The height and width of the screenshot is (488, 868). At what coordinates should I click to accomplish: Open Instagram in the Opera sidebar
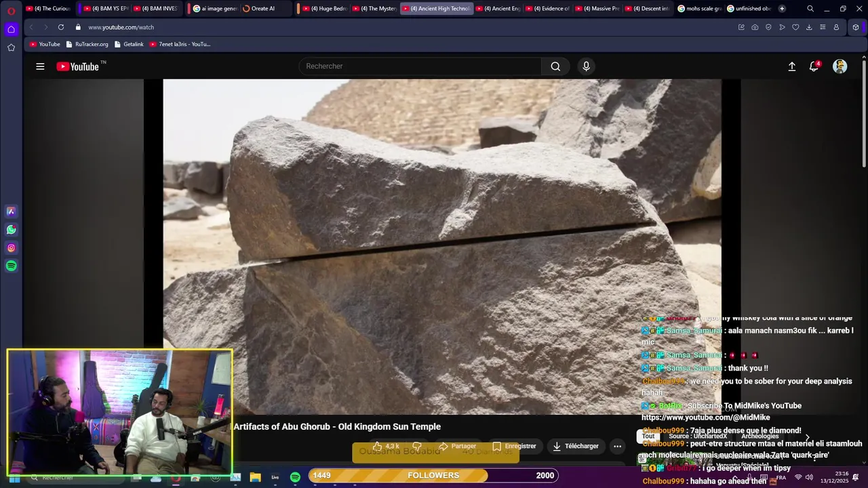pyautogui.click(x=11, y=248)
